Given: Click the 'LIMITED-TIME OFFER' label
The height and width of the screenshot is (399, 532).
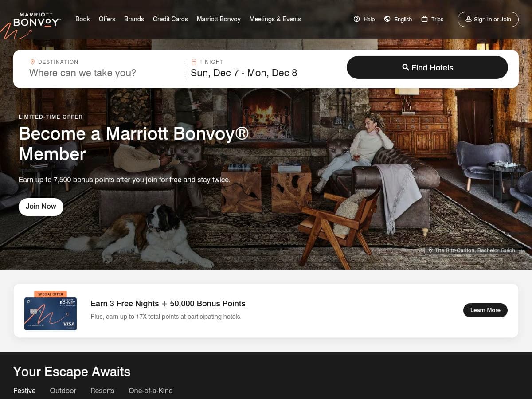Looking at the screenshot, I should click(x=51, y=117).
